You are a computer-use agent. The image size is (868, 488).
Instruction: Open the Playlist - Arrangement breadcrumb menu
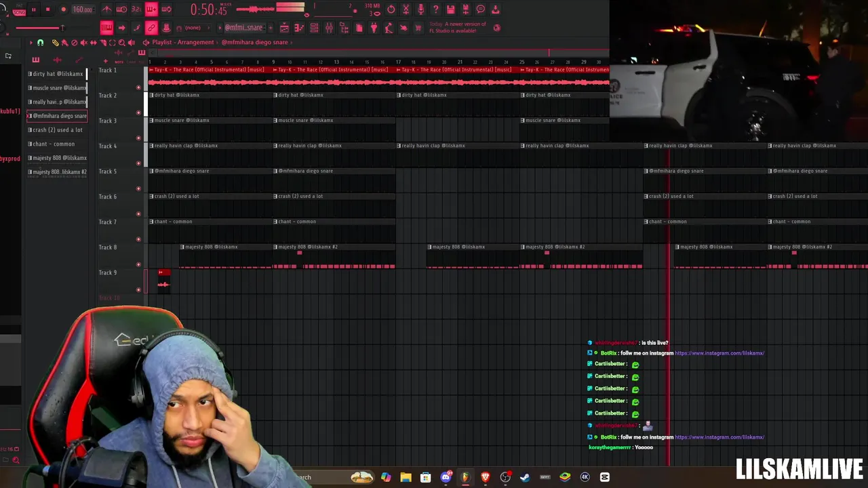[183, 42]
